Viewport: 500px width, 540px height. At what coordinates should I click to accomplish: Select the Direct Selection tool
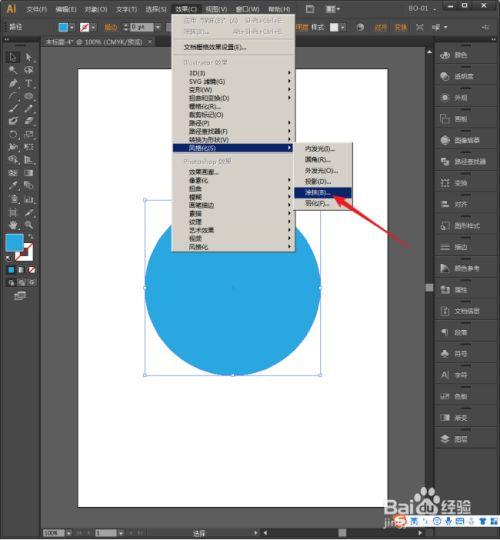pos(29,57)
